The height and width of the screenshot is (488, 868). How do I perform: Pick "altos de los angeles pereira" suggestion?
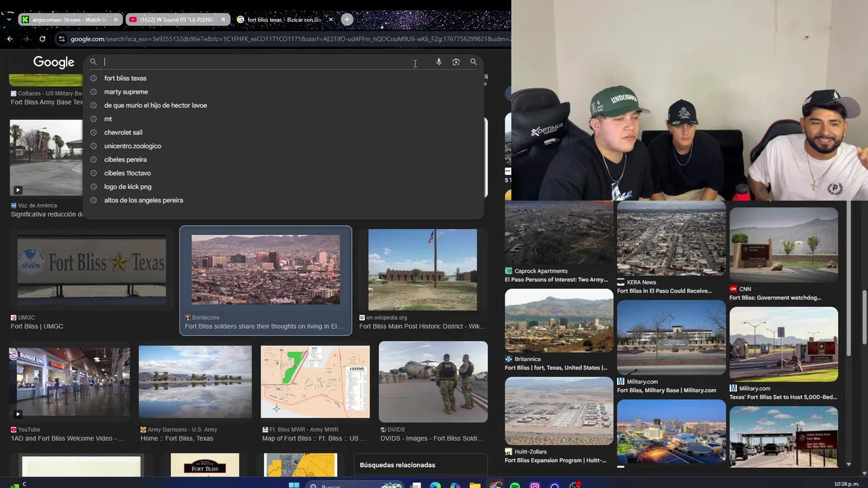coord(143,200)
